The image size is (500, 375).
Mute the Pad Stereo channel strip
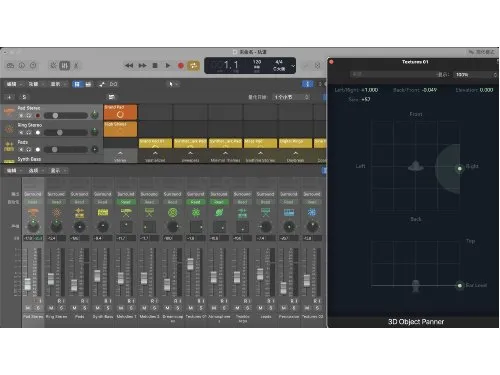28,308
